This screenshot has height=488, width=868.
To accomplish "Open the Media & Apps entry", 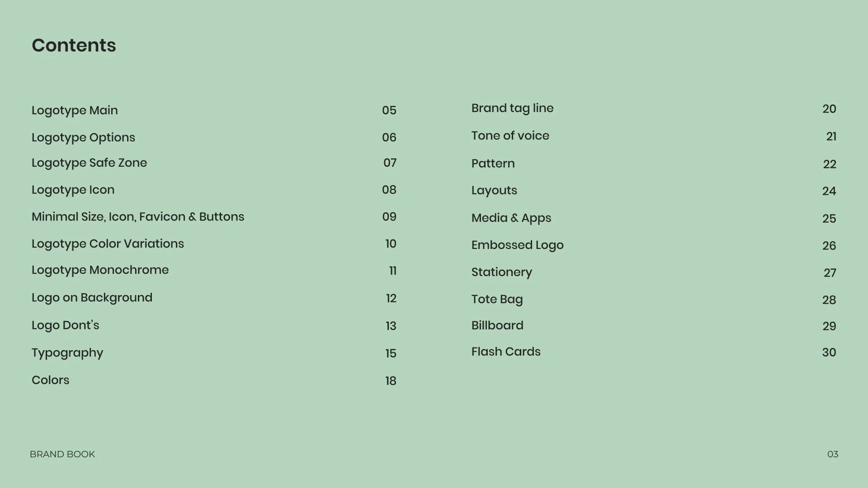I will (x=511, y=218).
